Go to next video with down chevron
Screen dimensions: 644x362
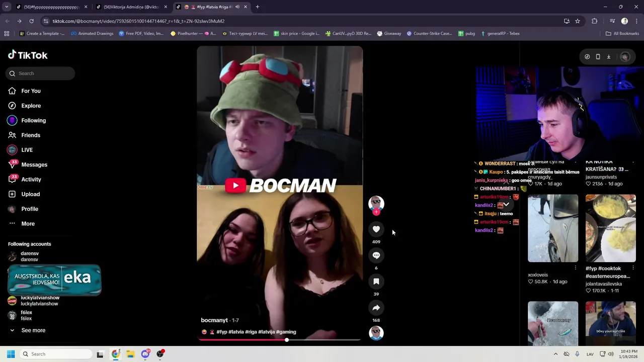pos(507,204)
